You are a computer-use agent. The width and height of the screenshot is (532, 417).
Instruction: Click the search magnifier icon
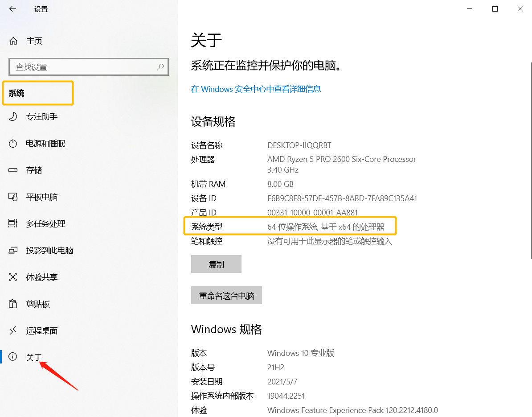(160, 67)
